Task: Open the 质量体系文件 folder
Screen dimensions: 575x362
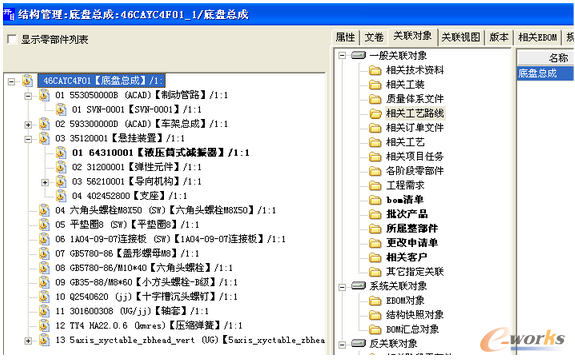Action: click(415, 99)
